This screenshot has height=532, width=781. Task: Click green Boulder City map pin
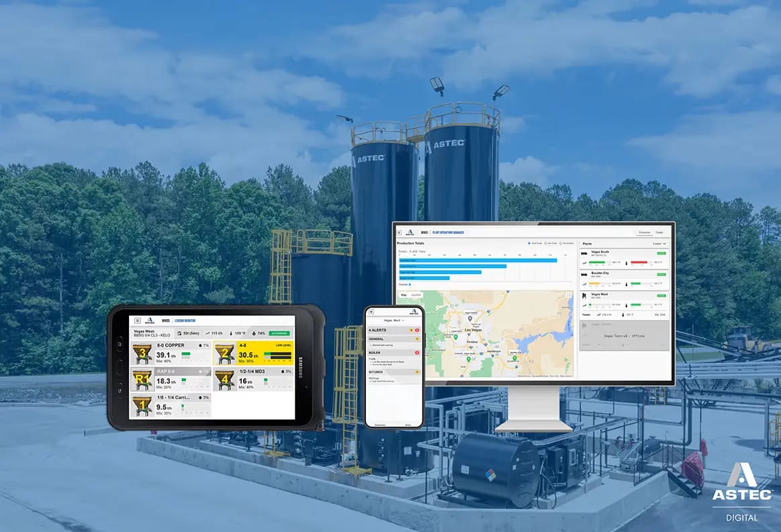click(x=514, y=358)
